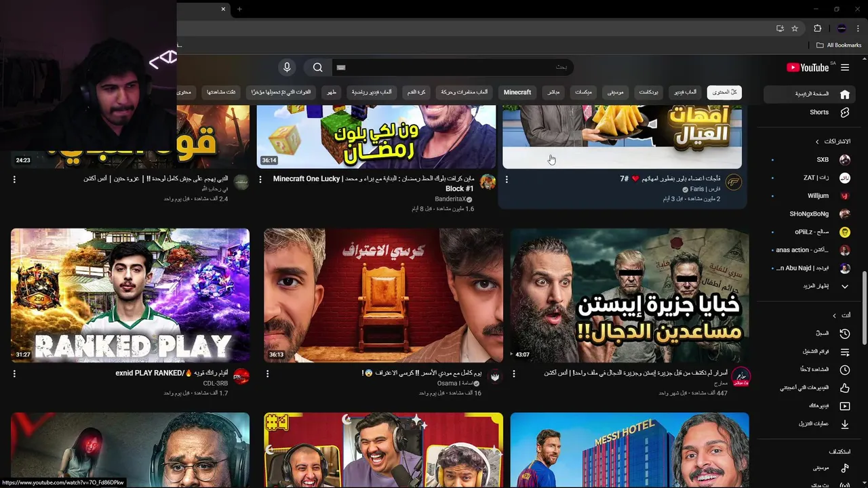Select the 'مباشر' live chip

point(553,92)
